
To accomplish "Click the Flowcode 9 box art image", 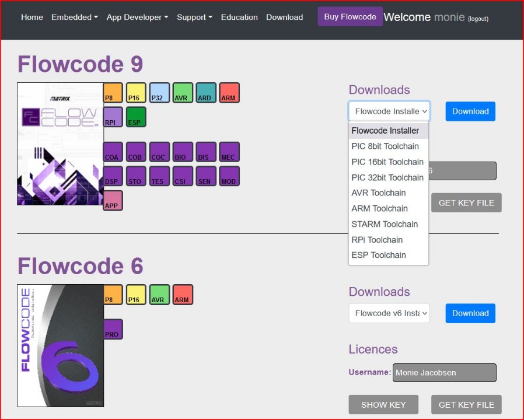I will (61, 143).
